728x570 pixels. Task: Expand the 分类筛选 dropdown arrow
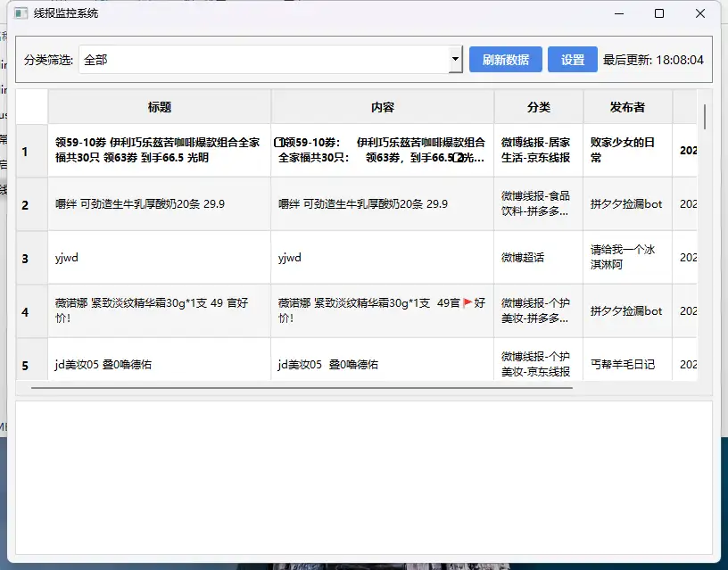455,60
